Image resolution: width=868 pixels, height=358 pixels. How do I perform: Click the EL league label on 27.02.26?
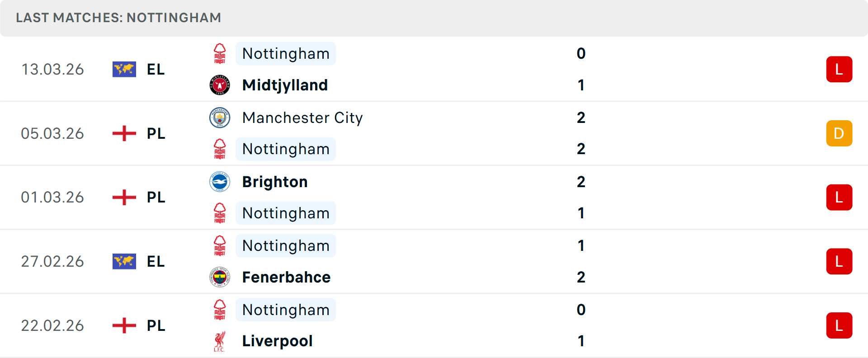pyautogui.click(x=156, y=261)
